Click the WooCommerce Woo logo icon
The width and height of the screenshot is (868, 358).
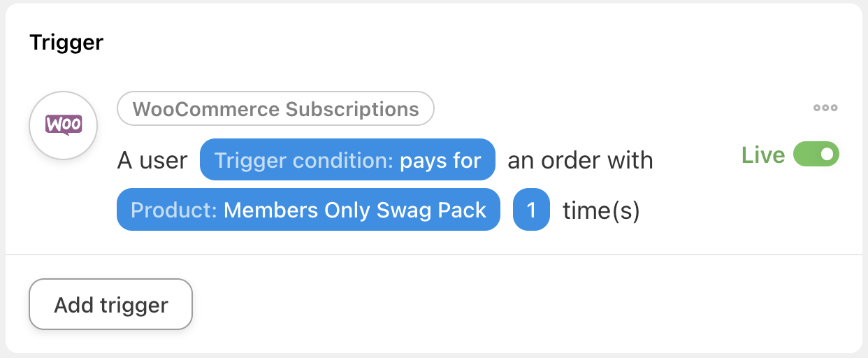click(64, 126)
